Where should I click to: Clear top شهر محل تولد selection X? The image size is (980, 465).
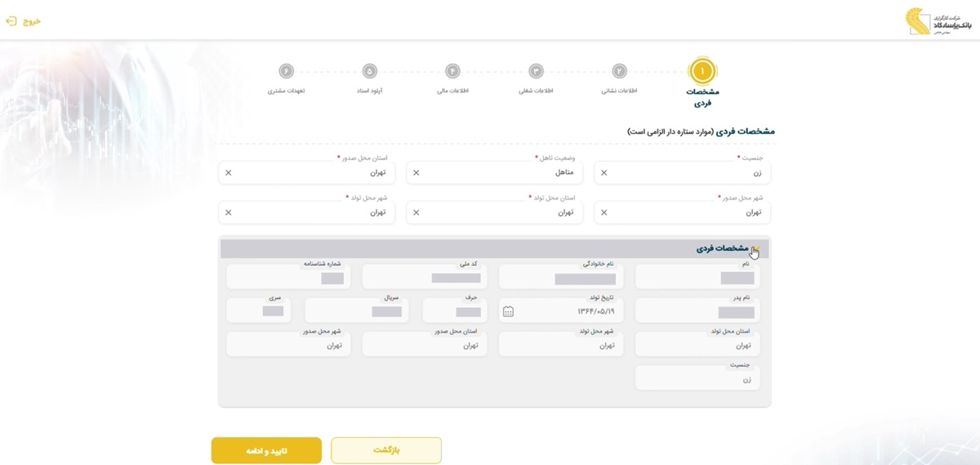[x=228, y=212]
